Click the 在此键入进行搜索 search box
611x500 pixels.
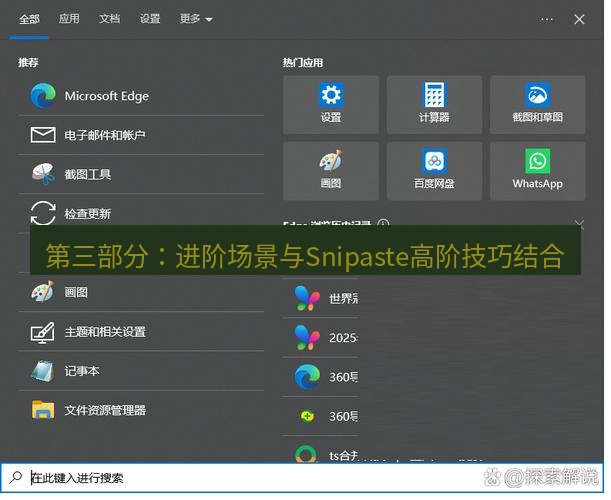point(302,477)
